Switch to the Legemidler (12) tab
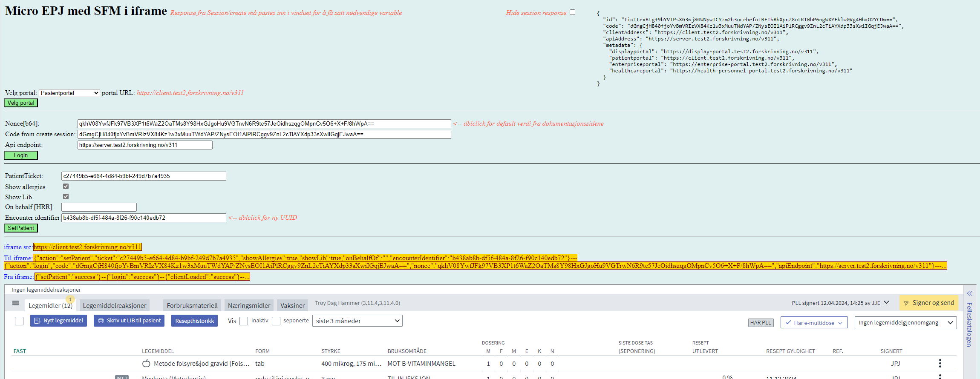This screenshot has height=379, width=980. coord(50,305)
